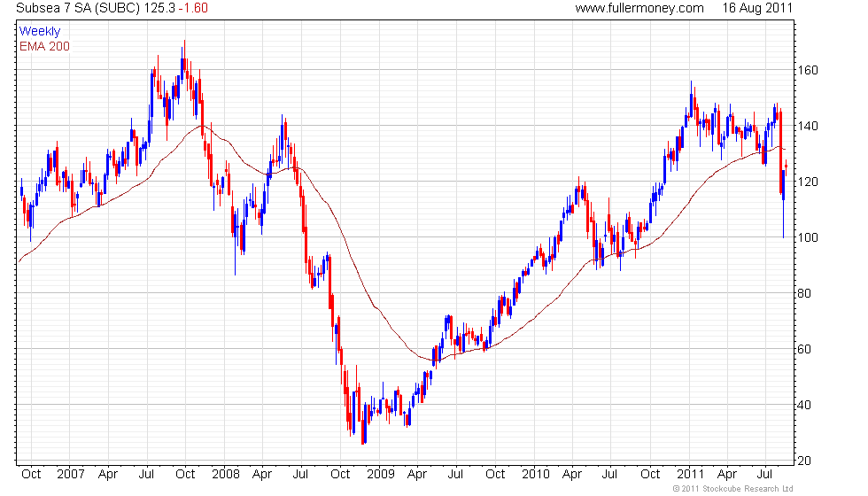The image size is (868, 496).
Task: Click the '2009' year label on time axis
Action: 380,475
